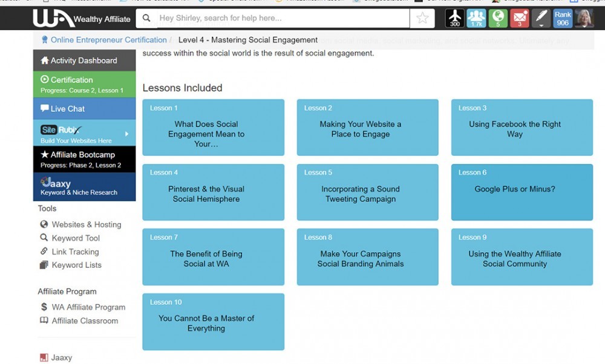Open the Link Tracking link
Screen dimensions: 605x364
tap(75, 252)
